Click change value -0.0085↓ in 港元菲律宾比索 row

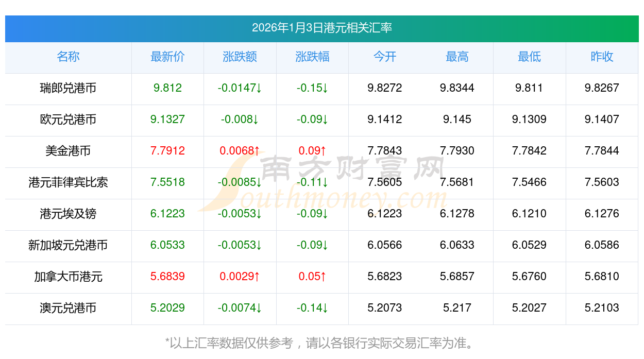coord(240,182)
